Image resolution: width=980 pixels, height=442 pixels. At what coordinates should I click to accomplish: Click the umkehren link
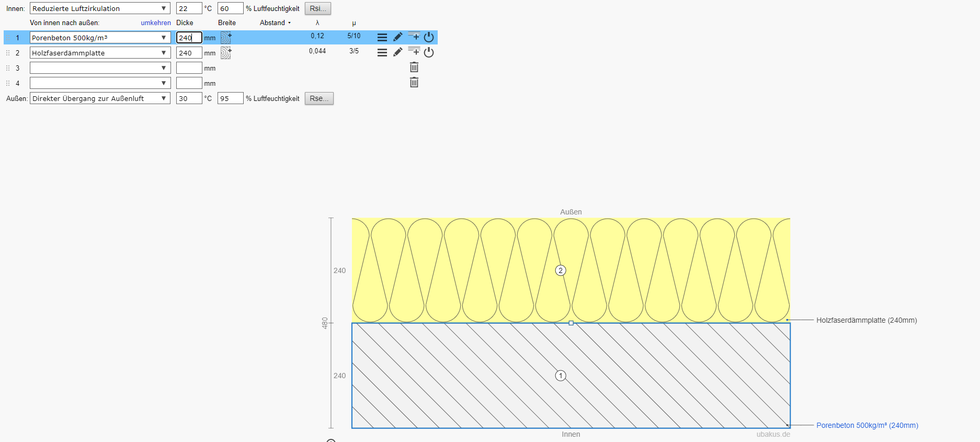[156, 23]
